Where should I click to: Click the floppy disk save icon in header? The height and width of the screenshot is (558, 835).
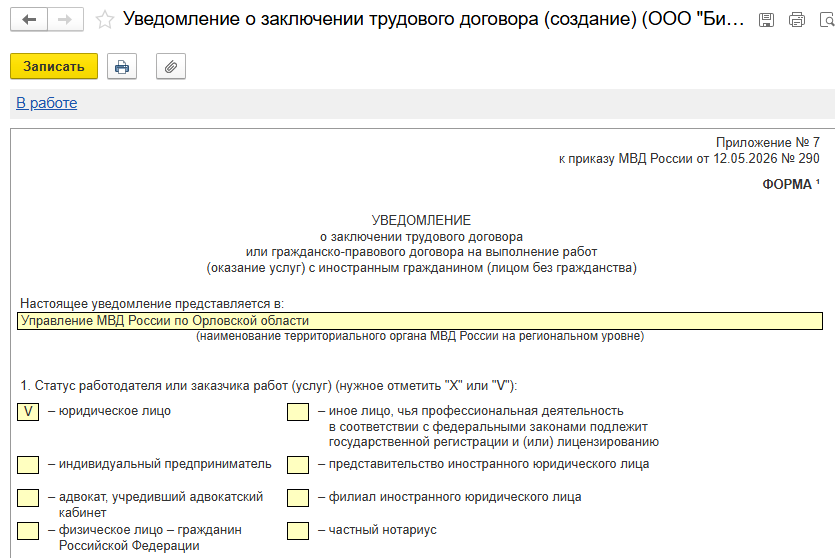click(766, 20)
